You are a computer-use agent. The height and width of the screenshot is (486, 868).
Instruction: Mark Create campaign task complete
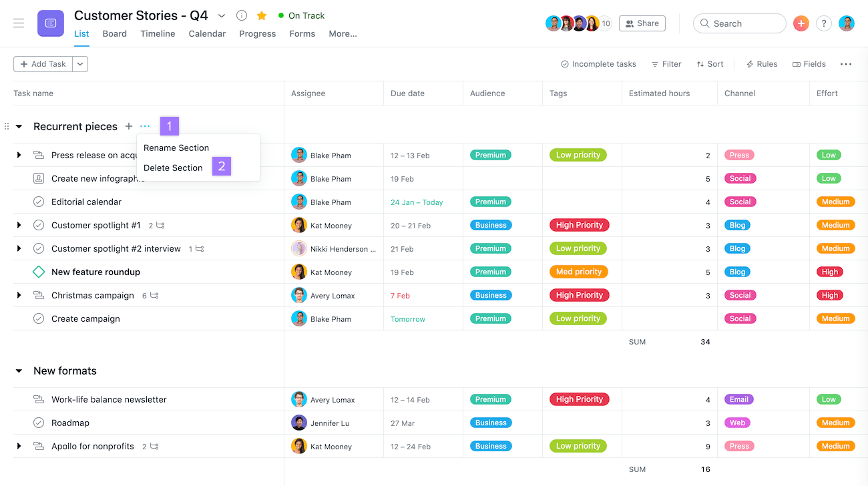pyautogui.click(x=39, y=318)
